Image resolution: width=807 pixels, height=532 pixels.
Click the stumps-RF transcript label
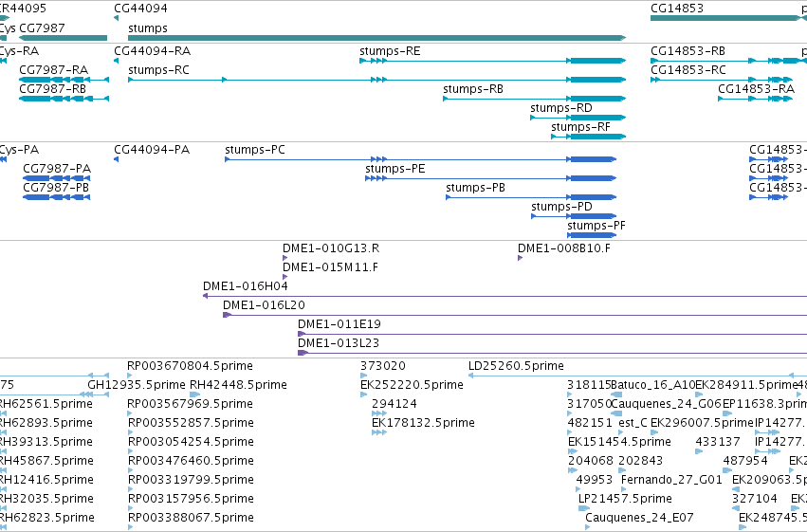(x=580, y=127)
